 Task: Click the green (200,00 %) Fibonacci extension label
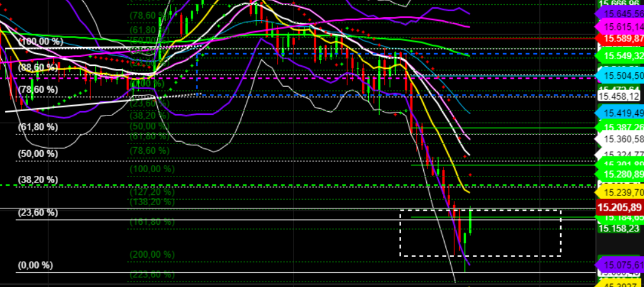(152, 254)
